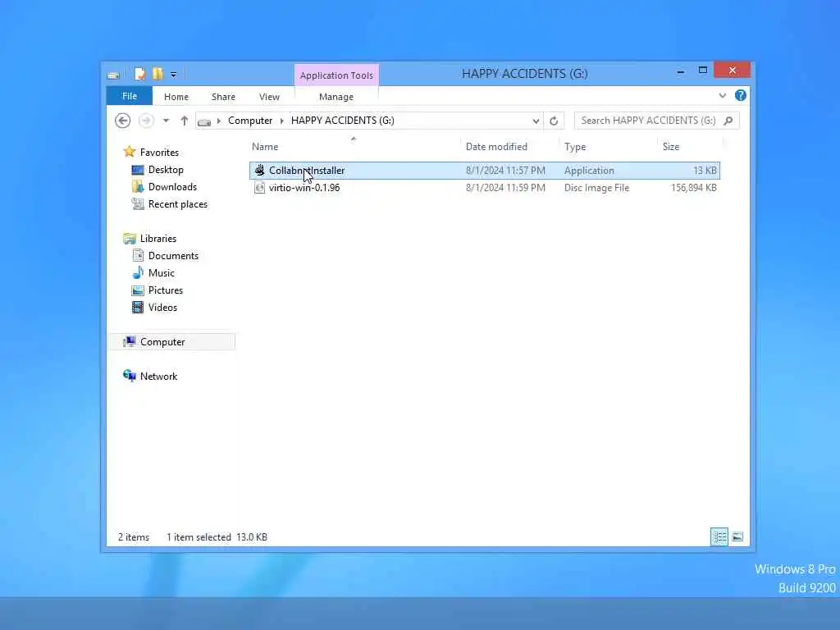Click the CollabnetInstaller file name
840x630 pixels.
pos(307,171)
